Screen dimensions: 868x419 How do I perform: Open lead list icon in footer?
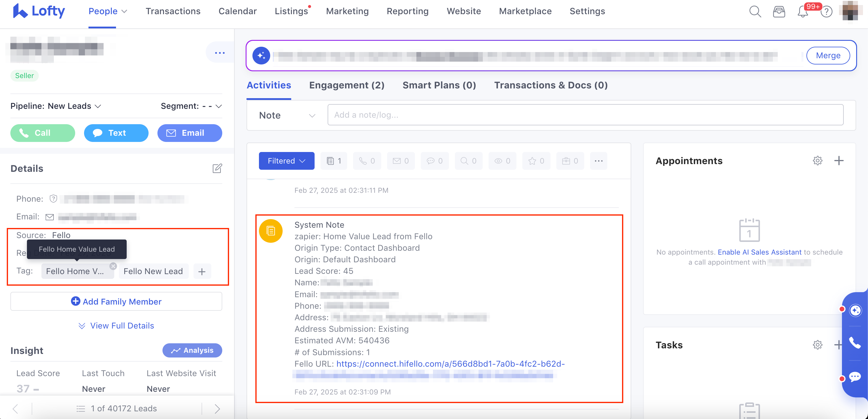click(x=80, y=409)
